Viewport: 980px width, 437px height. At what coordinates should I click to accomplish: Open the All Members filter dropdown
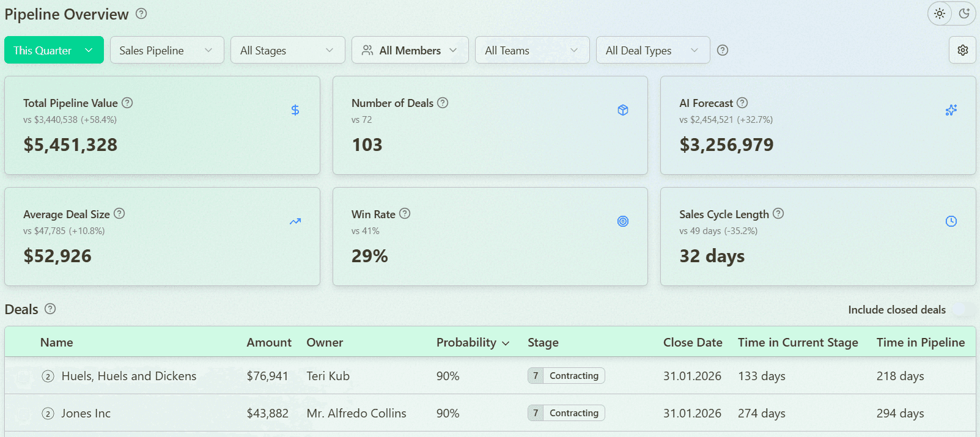tap(410, 50)
